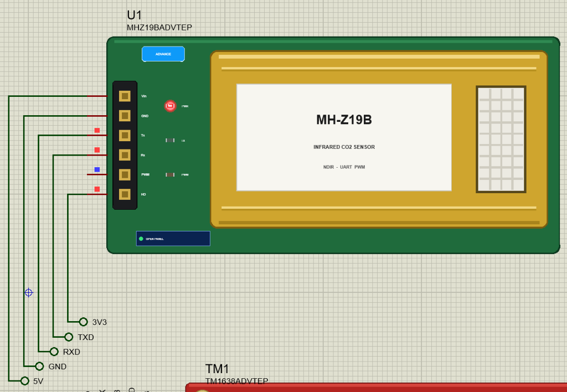567x392 pixels.
Task: Click the Rx pin header pad
Action: pyautogui.click(x=125, y=155)
